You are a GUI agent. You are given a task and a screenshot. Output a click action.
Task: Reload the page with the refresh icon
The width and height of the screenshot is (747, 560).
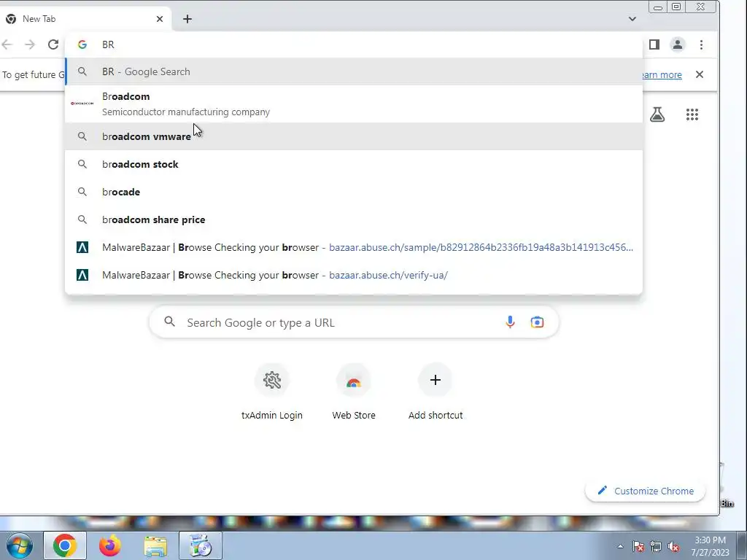point(53,44)
